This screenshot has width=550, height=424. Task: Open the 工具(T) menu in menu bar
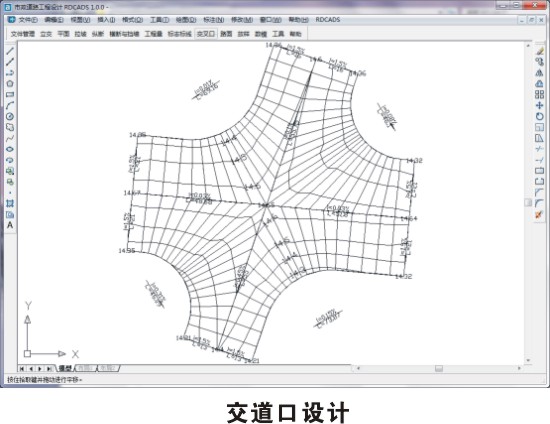pyautogui.click(x=160, y=20)
